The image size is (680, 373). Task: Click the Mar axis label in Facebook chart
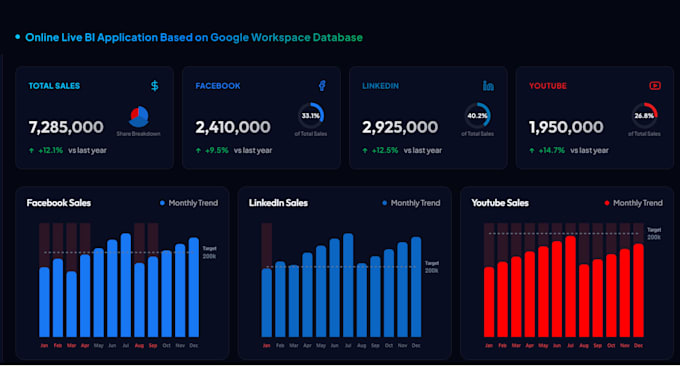pyautogui.click(x=72, y=346)
